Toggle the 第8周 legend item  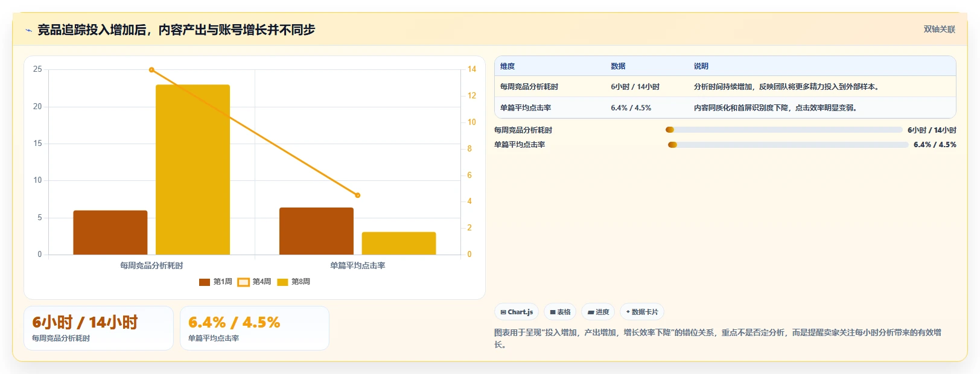[293, 282]
